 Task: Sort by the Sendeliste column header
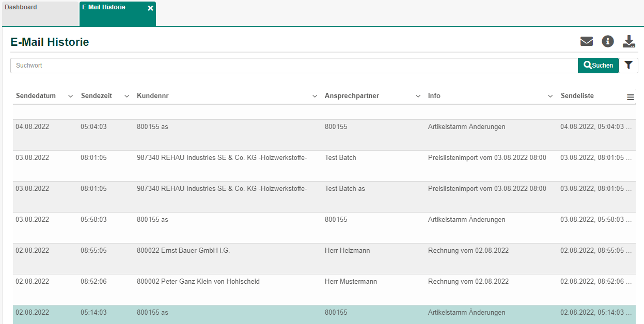[x=577, y=96]
